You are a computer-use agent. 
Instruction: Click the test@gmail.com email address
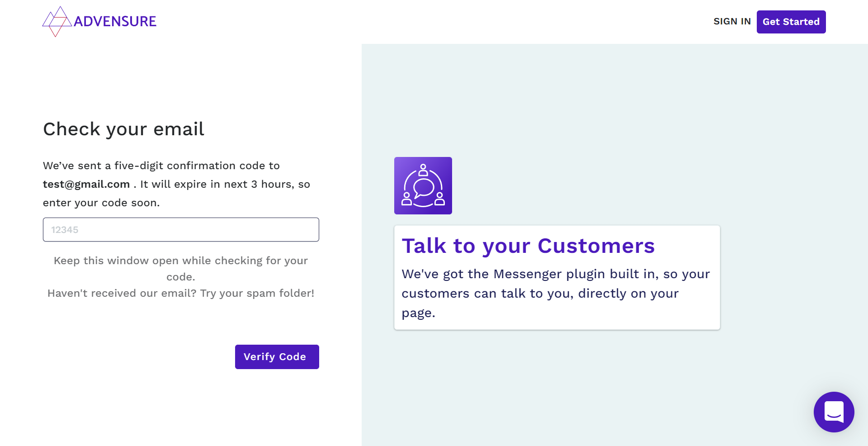[86, 184]
